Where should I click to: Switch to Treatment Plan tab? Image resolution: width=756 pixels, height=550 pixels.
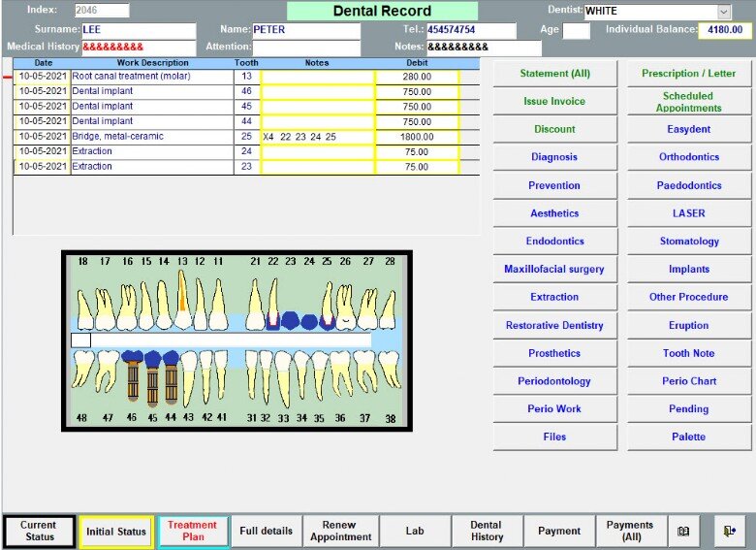point(192,532)
